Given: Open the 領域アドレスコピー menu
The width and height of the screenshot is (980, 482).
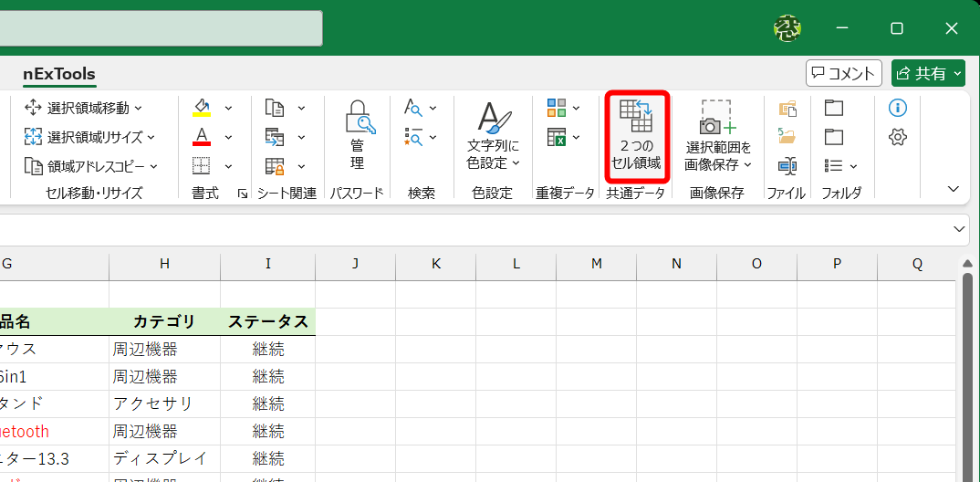Looking at the screenshot, I should 91,166.
